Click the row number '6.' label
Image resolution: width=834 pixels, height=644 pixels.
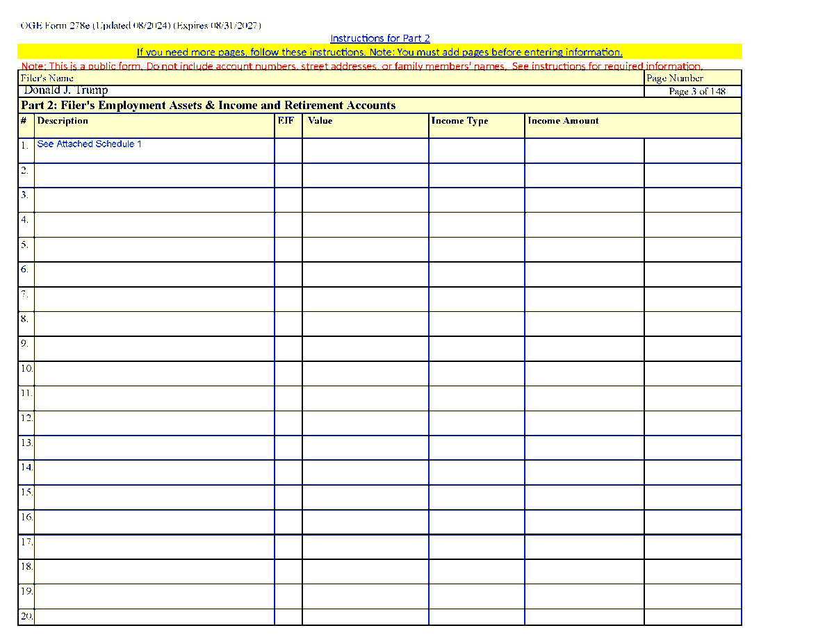coord(24,270)
